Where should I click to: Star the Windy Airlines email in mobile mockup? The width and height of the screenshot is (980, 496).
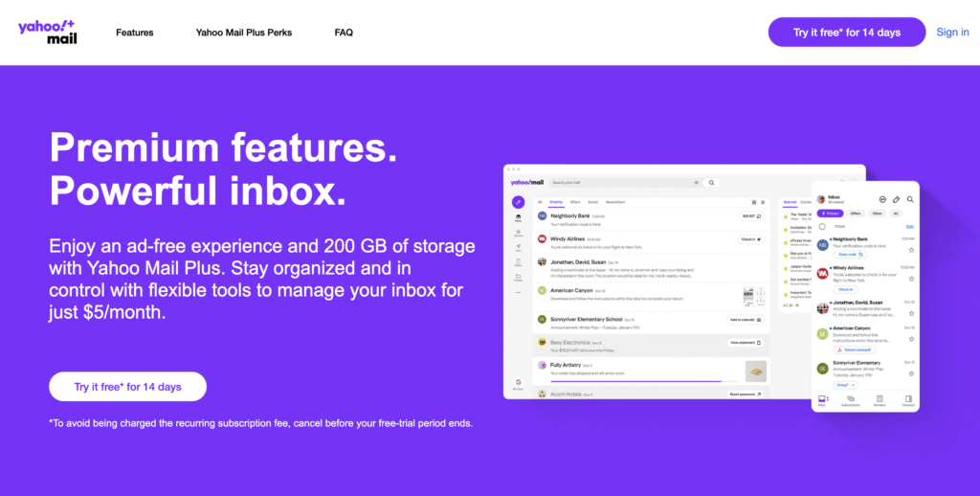[x=911, y=279]
